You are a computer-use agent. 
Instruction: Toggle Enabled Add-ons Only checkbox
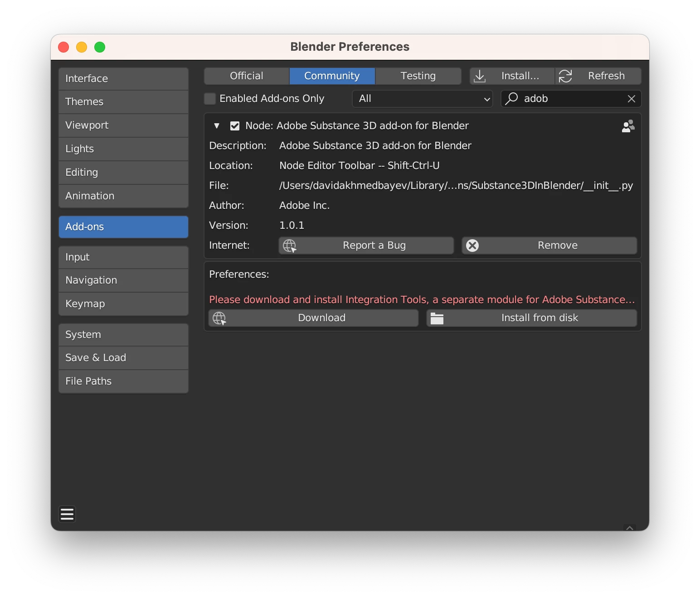(x=210, y=98)
